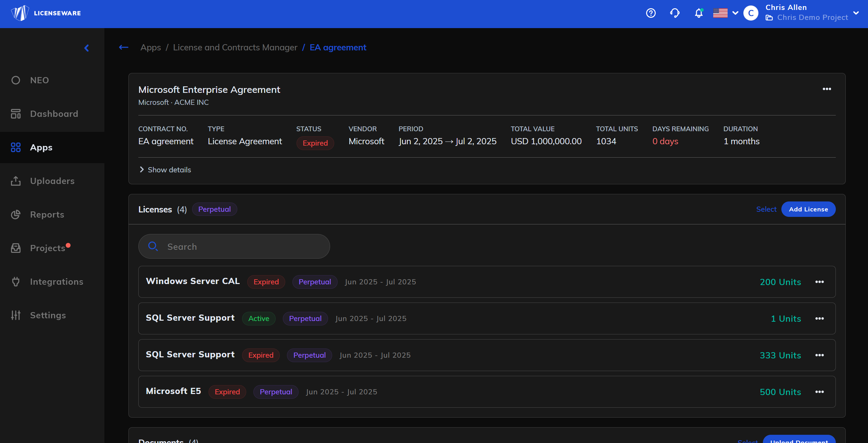Open Windows Server CAL options menu
868x443 pixels.
pos(819,282)
